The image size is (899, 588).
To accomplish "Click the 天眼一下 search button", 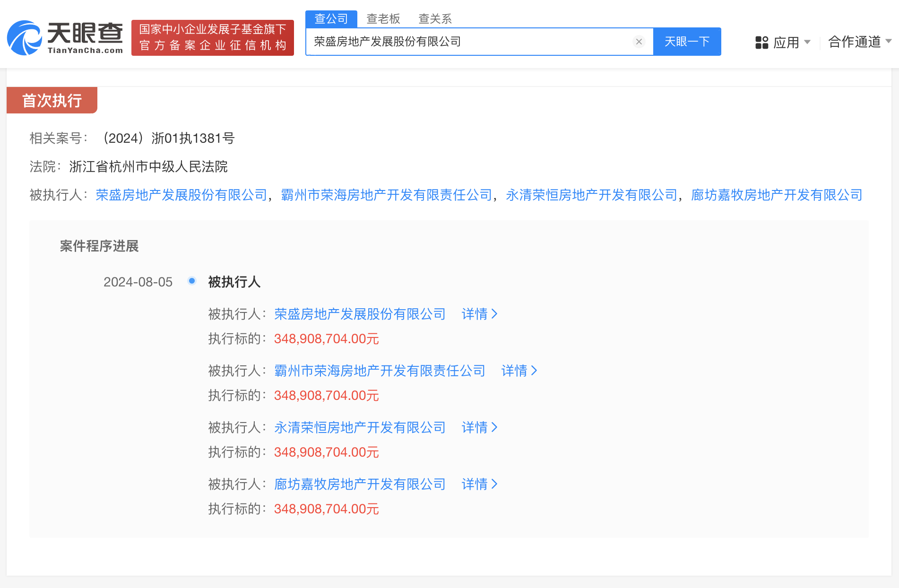I will pyautogui.click(x=687, y=42).
